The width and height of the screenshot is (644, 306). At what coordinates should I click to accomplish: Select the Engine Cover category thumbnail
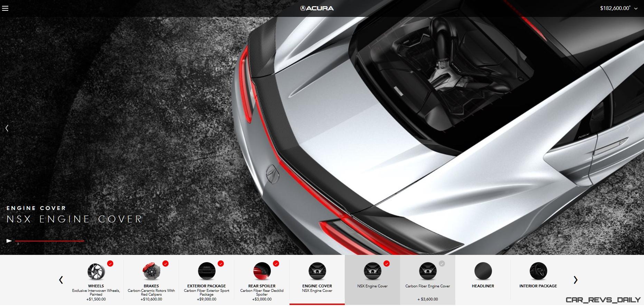click(x=317, y=271)
